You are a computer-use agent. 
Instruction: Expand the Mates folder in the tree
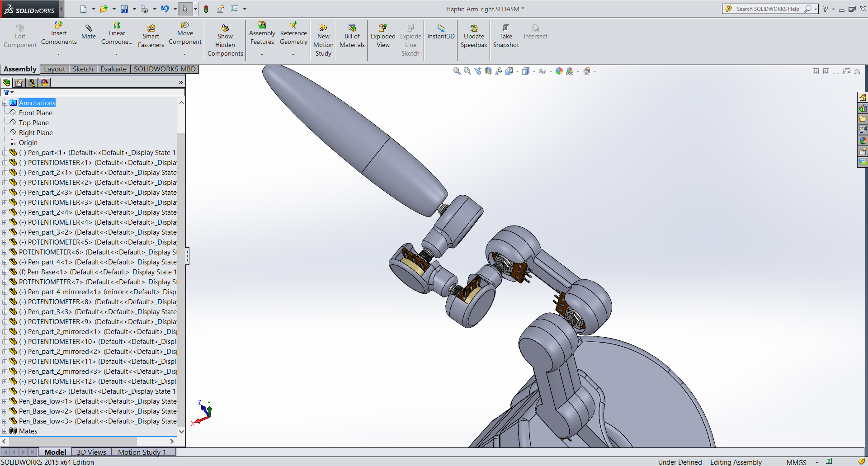5,431
